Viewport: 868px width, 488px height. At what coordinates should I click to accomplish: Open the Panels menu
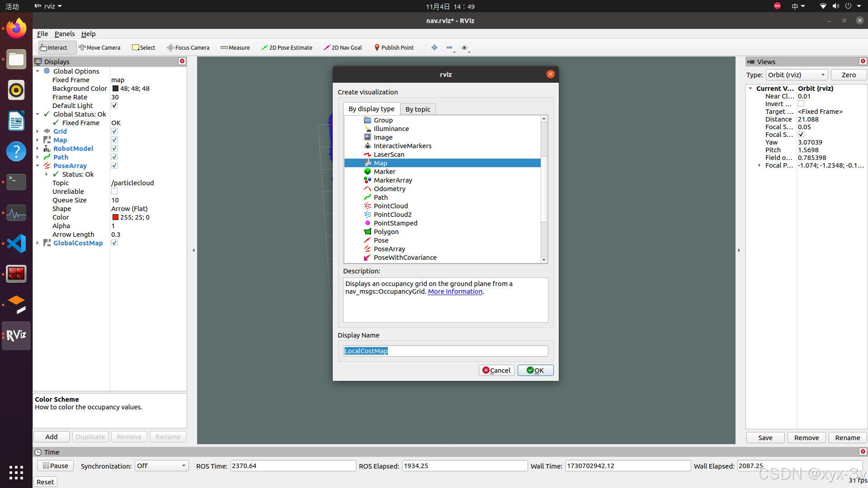pyautogui.click(x=65, y=34)
